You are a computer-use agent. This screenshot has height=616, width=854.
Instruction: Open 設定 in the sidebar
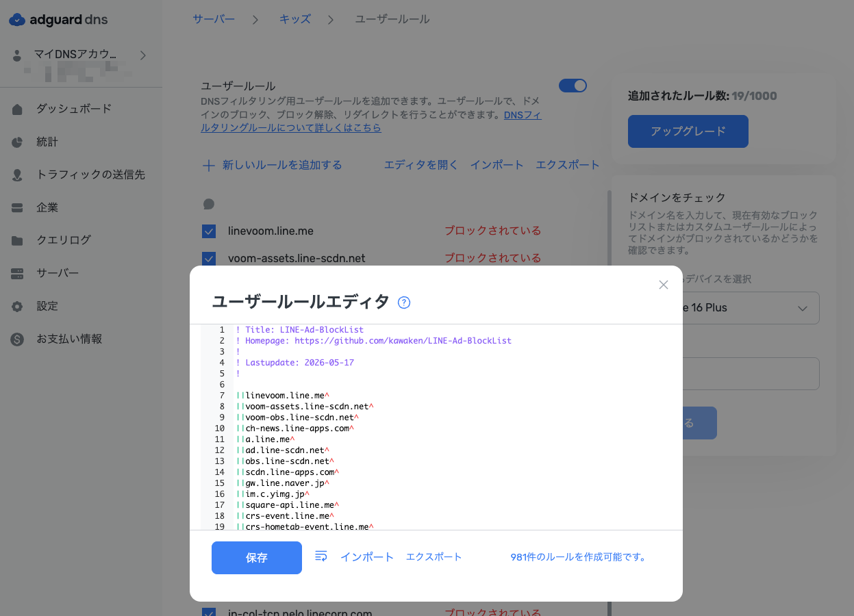click(47, 306)
